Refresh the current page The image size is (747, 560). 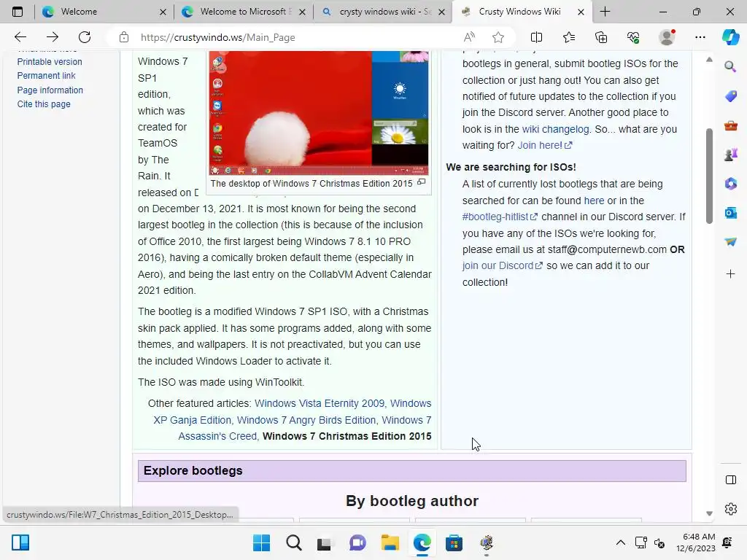click(85, 37)
